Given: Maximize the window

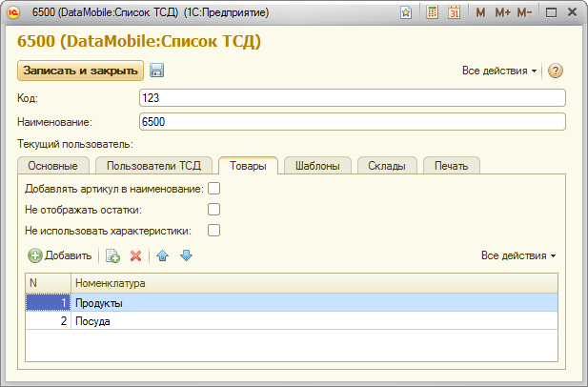Looking at the screenshot, I should (x=551, y=12).
